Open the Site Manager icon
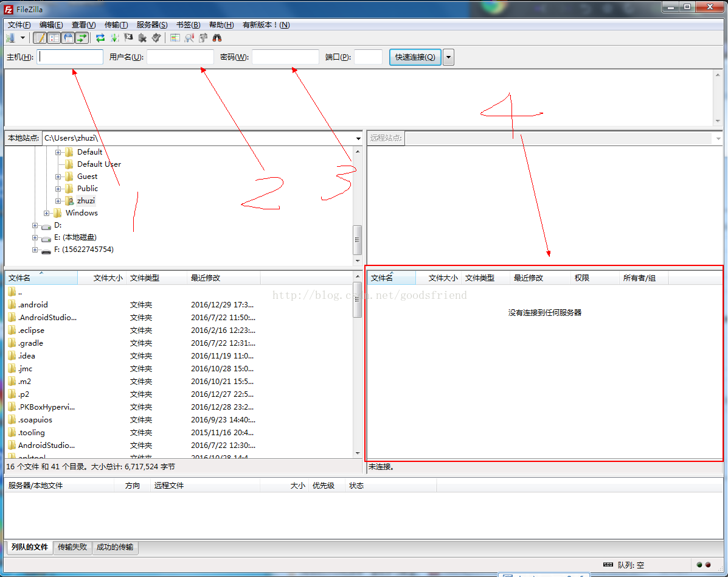The width and height of the screenshot is (728, 577). click(11, 38)
